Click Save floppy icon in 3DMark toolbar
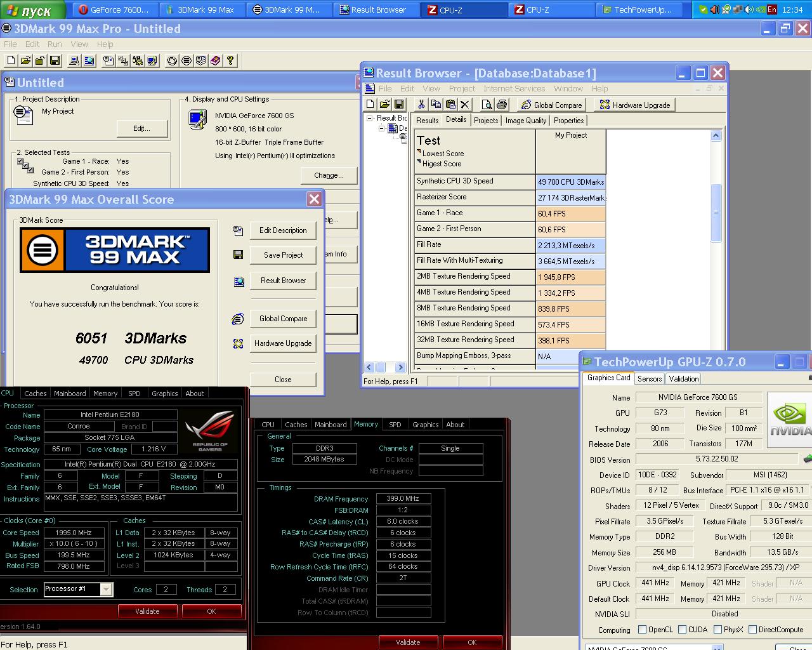 (55, 61)
